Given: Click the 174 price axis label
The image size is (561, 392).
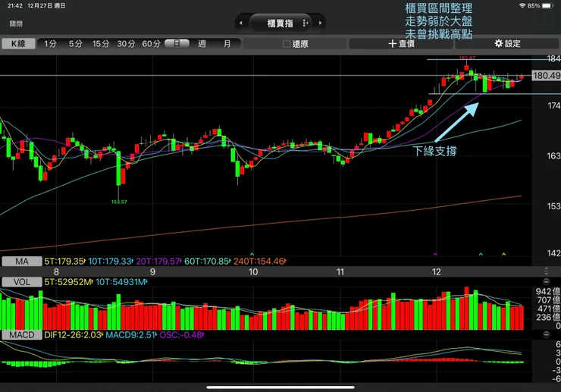Looking at the screenshot, I should (554, 105).
